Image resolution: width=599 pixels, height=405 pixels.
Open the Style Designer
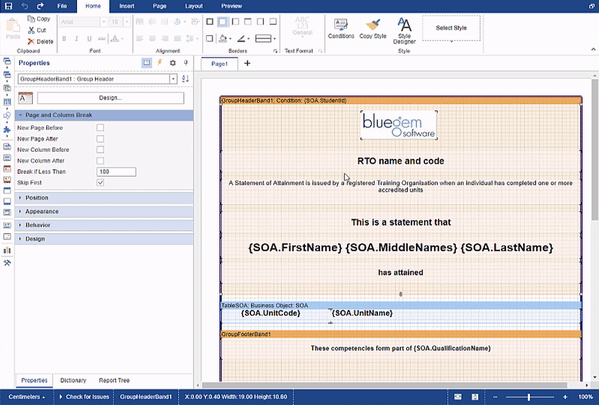pyautogui.click(x=404, y=31)
